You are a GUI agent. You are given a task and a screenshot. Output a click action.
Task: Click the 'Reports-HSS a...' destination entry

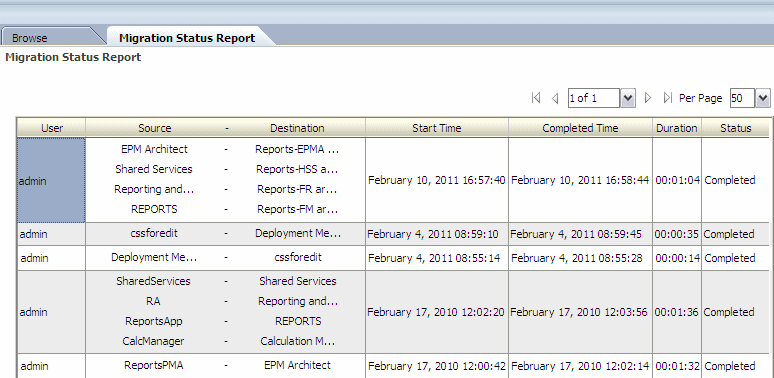point(297,169)
